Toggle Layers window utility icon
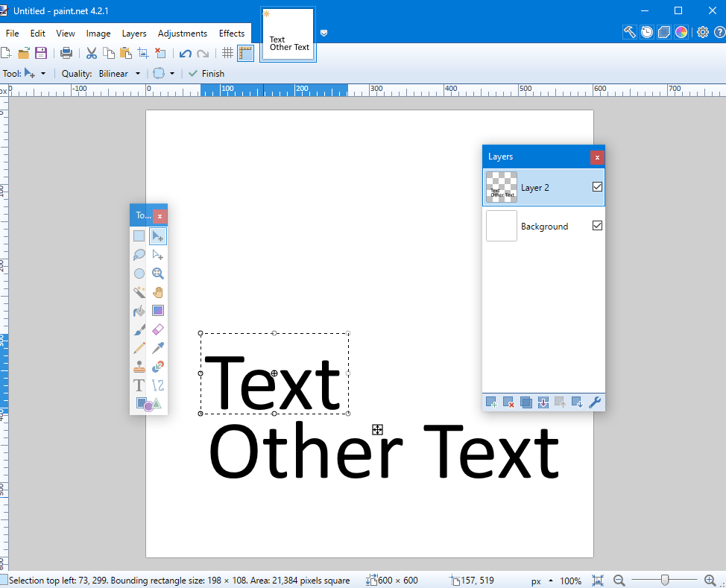Screen dimensions: 726x588 pyautogui.click(x=664, y=32)
